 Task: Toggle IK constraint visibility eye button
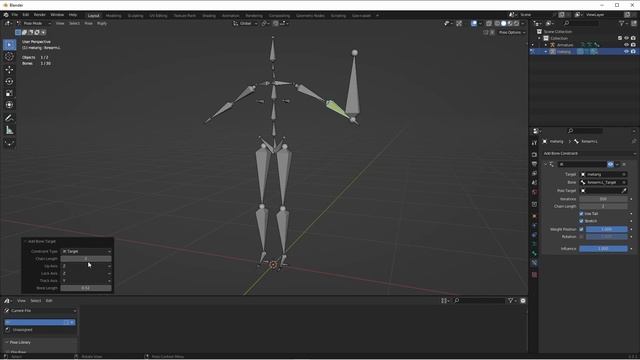(x=610, y=164)
